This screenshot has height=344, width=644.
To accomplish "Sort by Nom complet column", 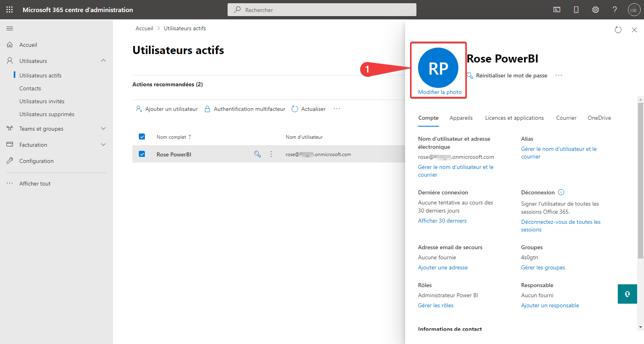I will pos(174,137).
